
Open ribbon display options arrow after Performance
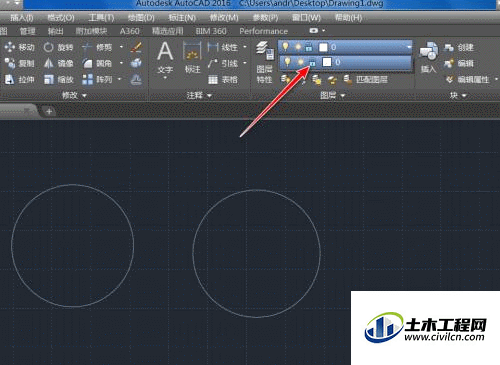click(x=323, y=31)
